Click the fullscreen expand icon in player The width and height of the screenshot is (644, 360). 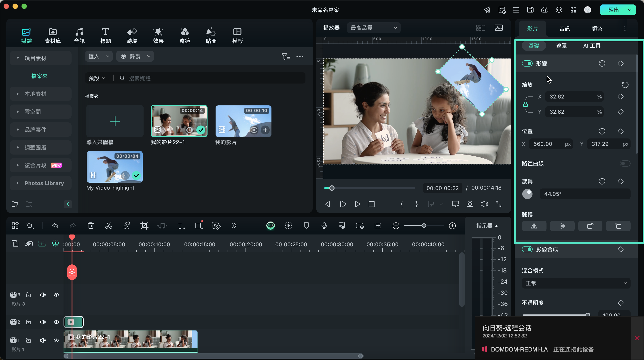tap(498, 204)
